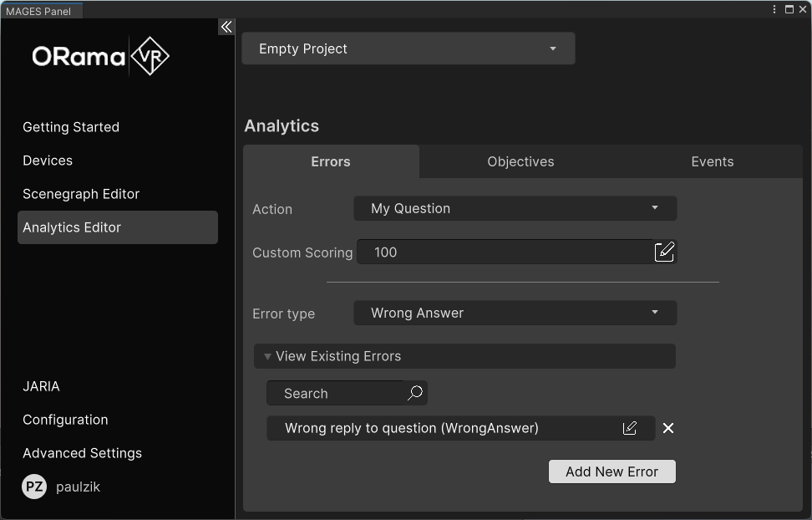This screenshot has width=812, height=520.
Task: Collapse the sidebar with the double-chevron icon
Action: point(226,27)
